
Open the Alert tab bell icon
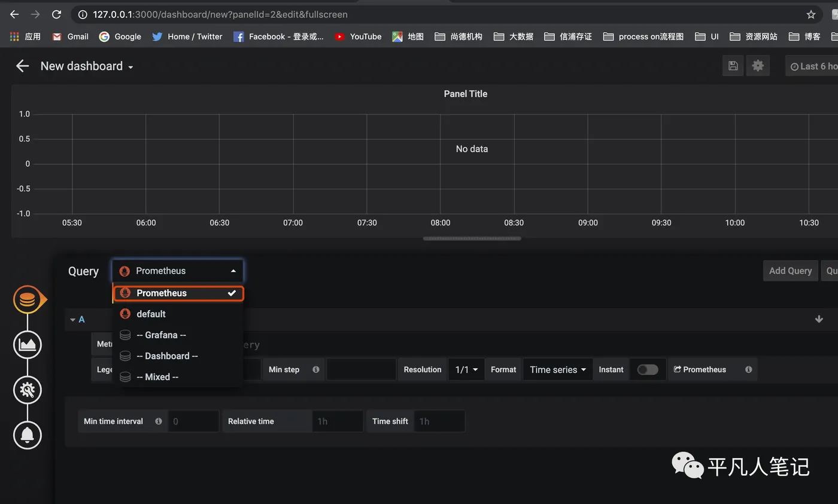pyautogui.click(x=28, y=435)
